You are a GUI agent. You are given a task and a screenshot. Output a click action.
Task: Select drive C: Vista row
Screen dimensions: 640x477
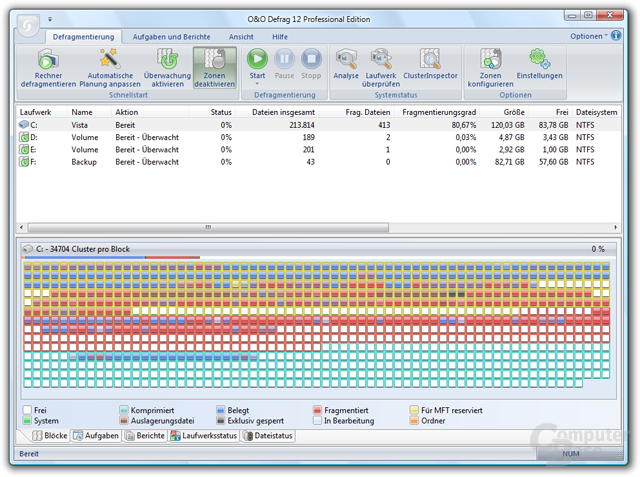318,125
